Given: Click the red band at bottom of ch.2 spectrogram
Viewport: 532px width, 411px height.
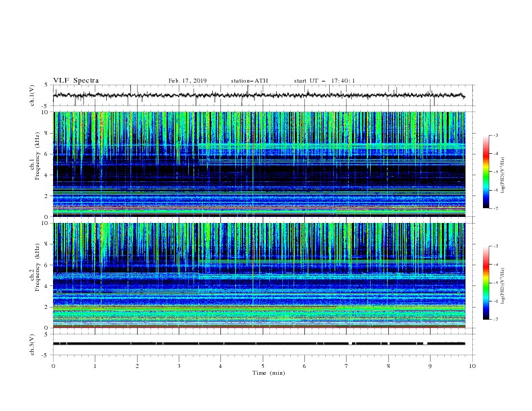Looking at the screenshot, I should (x=259, y=327).
